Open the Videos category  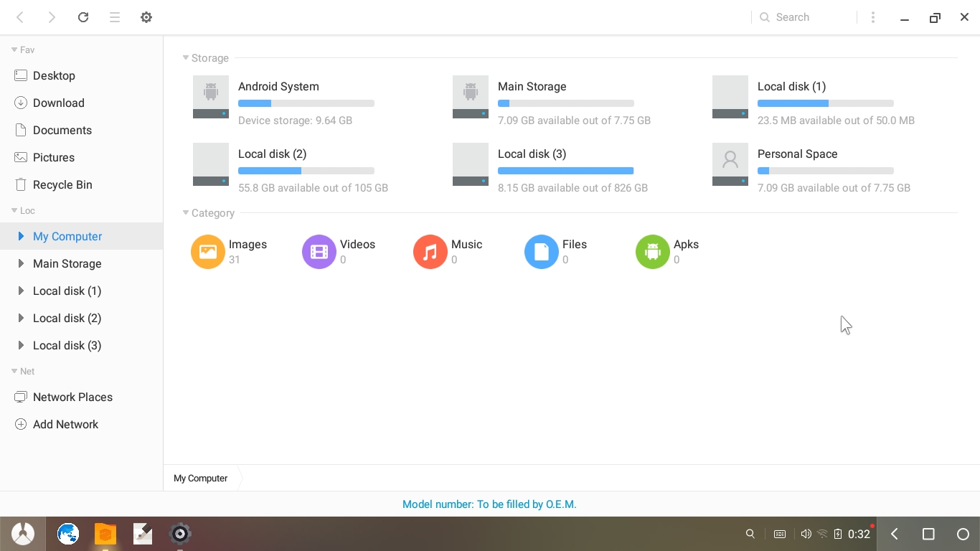tap(319, 252)
